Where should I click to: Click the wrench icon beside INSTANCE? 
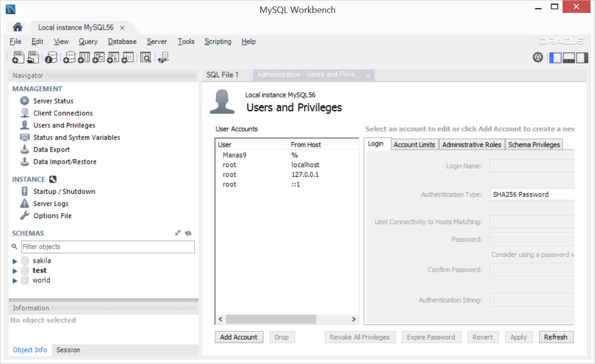tap(53, 179)
